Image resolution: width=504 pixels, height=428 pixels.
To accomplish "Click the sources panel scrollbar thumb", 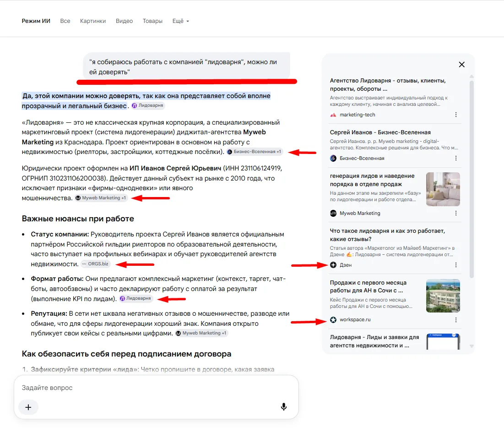I will (471, 179).
